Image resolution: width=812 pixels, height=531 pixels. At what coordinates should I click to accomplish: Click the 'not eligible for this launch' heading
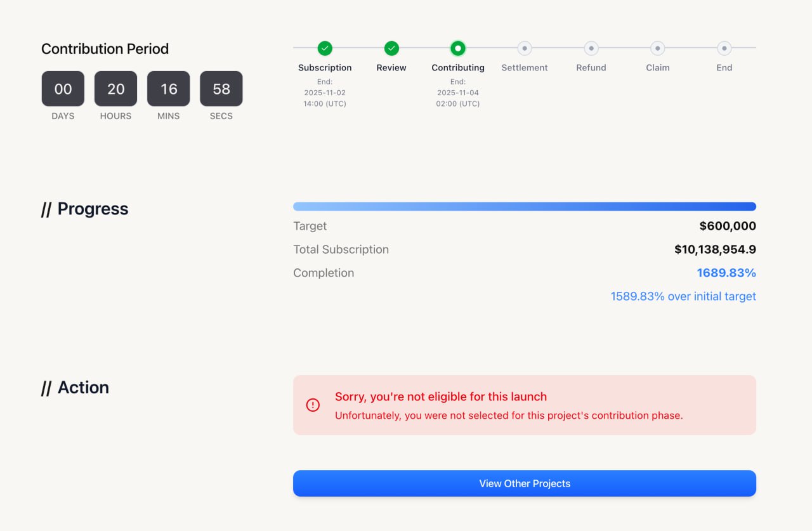coord(441,397)
